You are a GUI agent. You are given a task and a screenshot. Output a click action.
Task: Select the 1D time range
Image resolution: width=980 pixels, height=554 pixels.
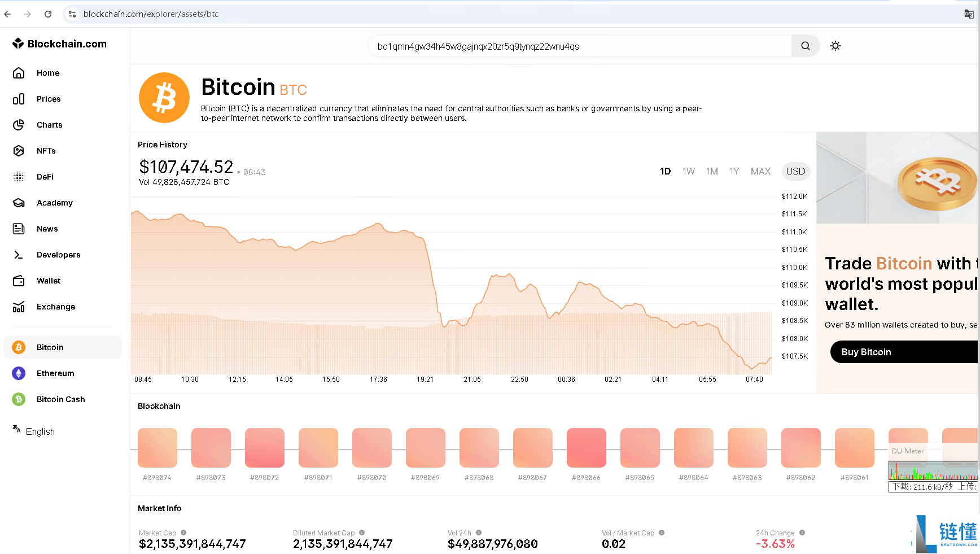pyautogui.click(x=666, y=171)
